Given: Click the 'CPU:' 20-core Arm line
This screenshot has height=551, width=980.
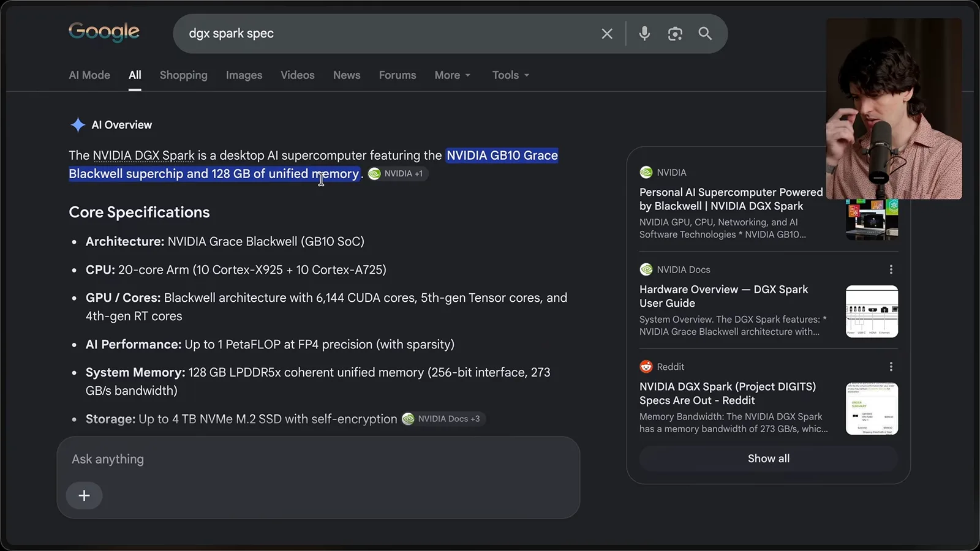Looking at the screenshot, I should tap(236, 270).
